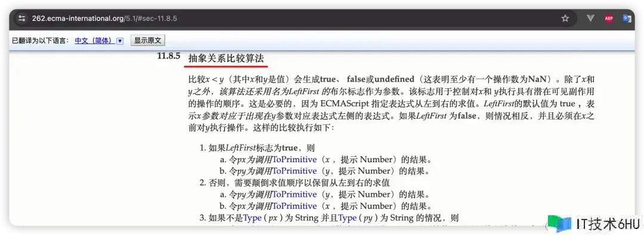Click the LeftFirst term in step 1
This screenshot has width=644, height=235.
241,148
